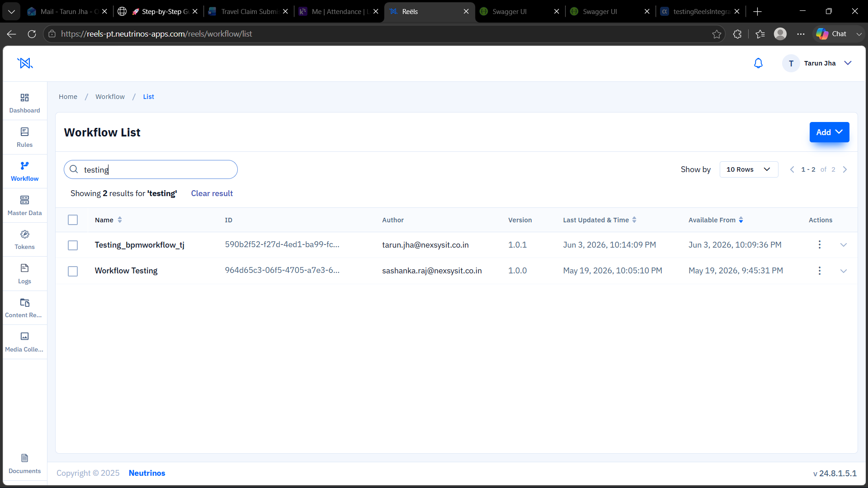This screenshot has width=868, height=488.
Task: Open Media Colle... sidebar item
Action: pyautogui.click(x=24, y=342)
